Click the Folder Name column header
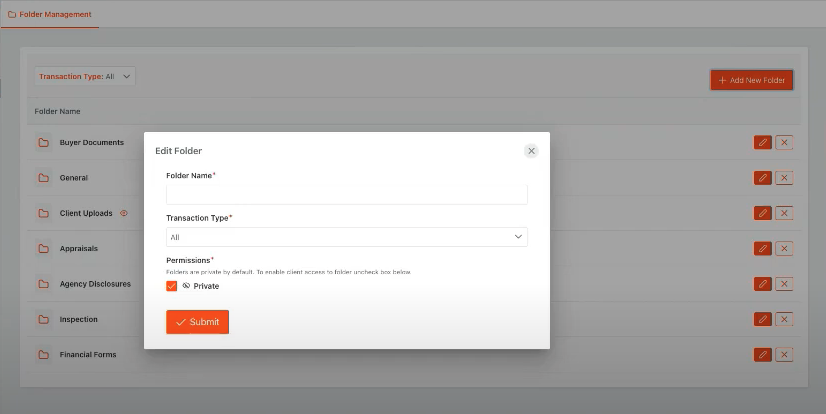The image size is (826, 414). tap(57, 112)
